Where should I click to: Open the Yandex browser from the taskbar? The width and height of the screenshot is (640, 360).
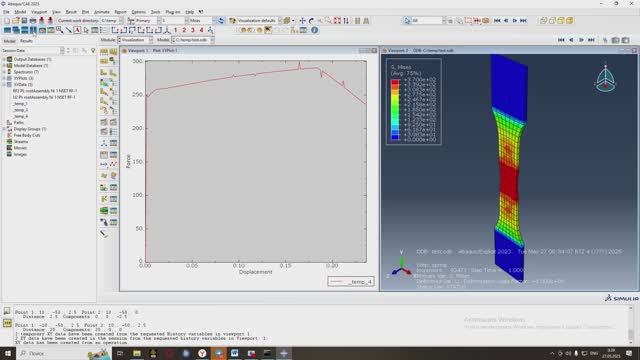[x=202, y=353]
